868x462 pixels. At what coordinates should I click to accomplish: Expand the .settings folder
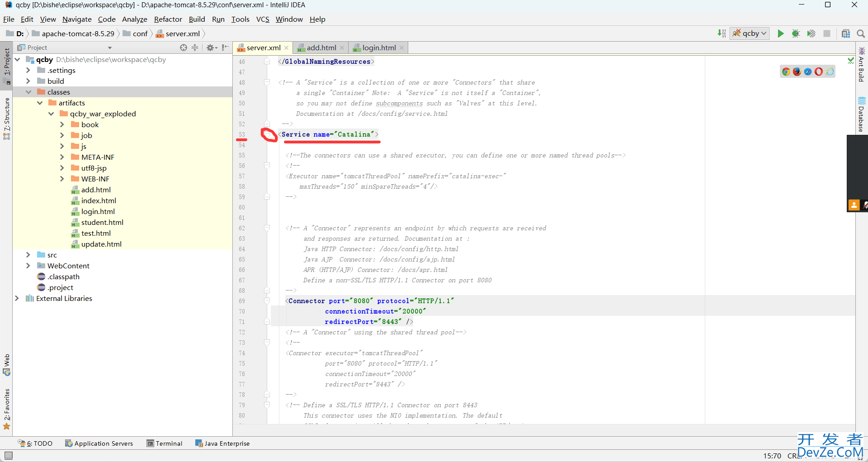coord(28,70)
